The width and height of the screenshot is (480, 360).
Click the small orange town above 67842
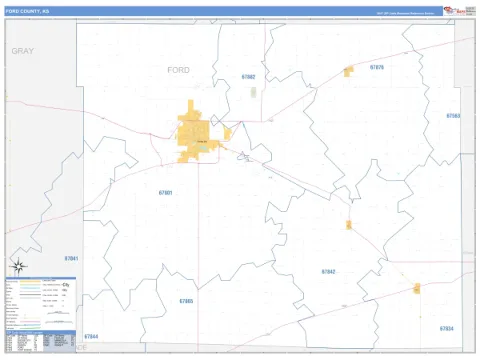(349, 225)
